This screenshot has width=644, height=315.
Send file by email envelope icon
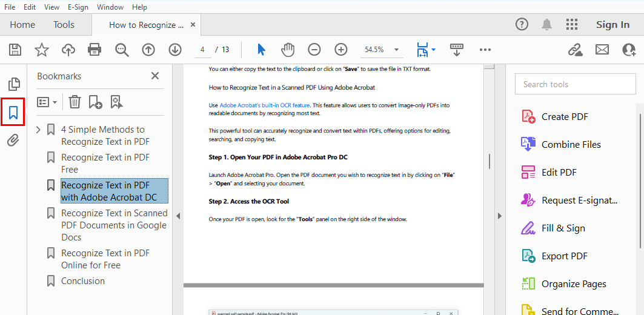pyautogui.click(x=602, y=50)
